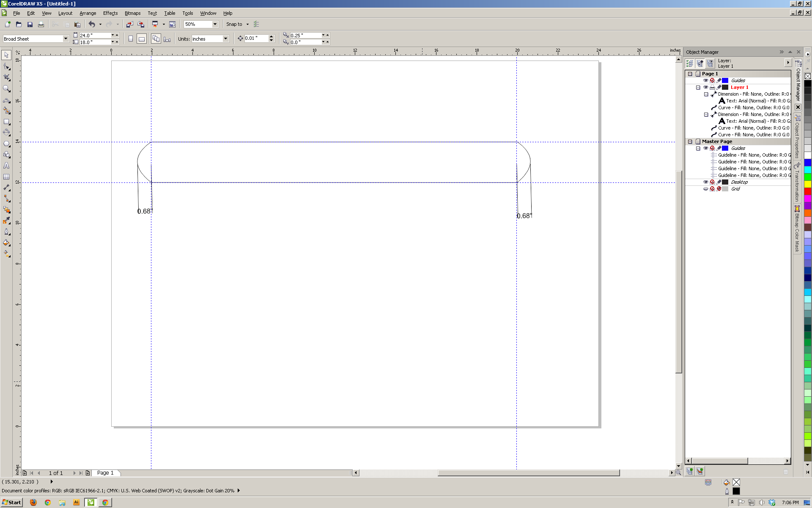
Task: Click the New document icon
Action: [8, 24]
